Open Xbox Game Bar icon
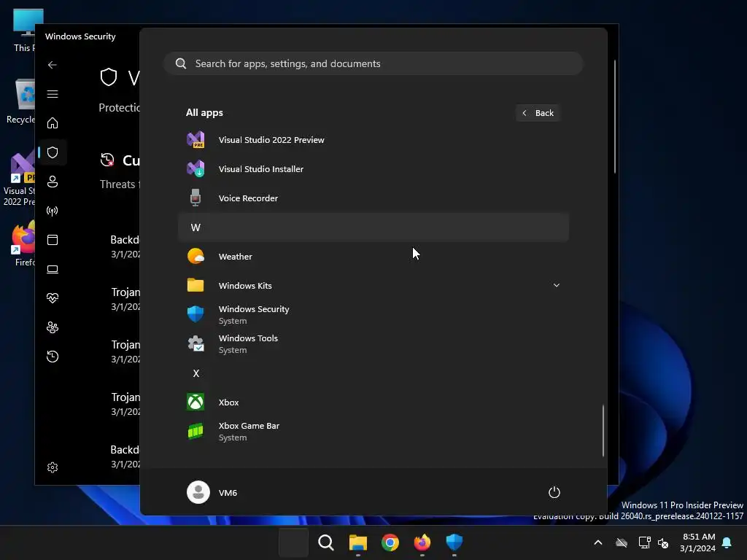The height and width of the screenshot is (560, 747). (196, 432)
